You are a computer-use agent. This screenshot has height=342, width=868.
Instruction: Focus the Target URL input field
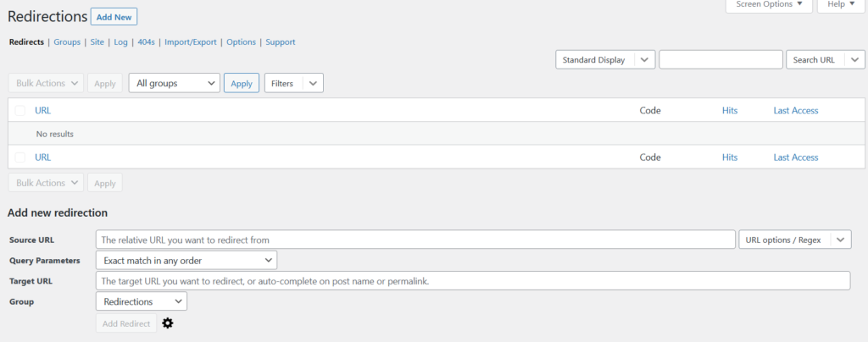(x=473, y=281)
